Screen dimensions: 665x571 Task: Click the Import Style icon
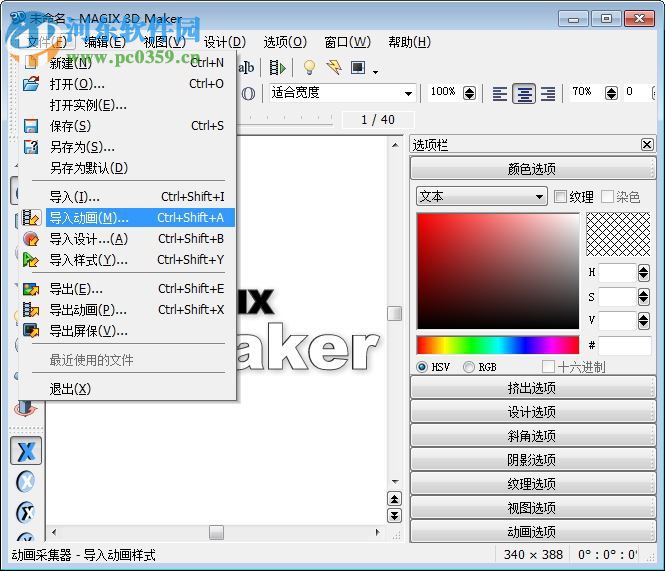coord(31,260)
